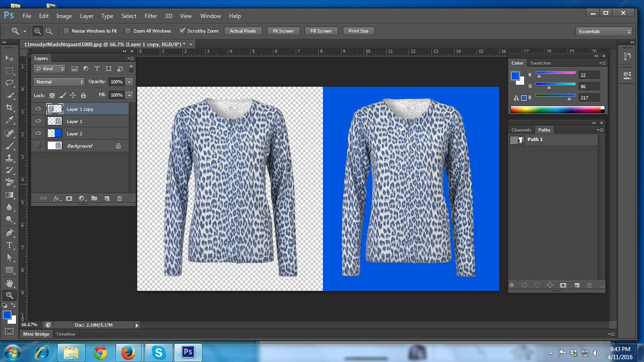Click the Create new layer icon
This screenshot has width=644, height=362.
pyautogui.click(x=107, y=198)
